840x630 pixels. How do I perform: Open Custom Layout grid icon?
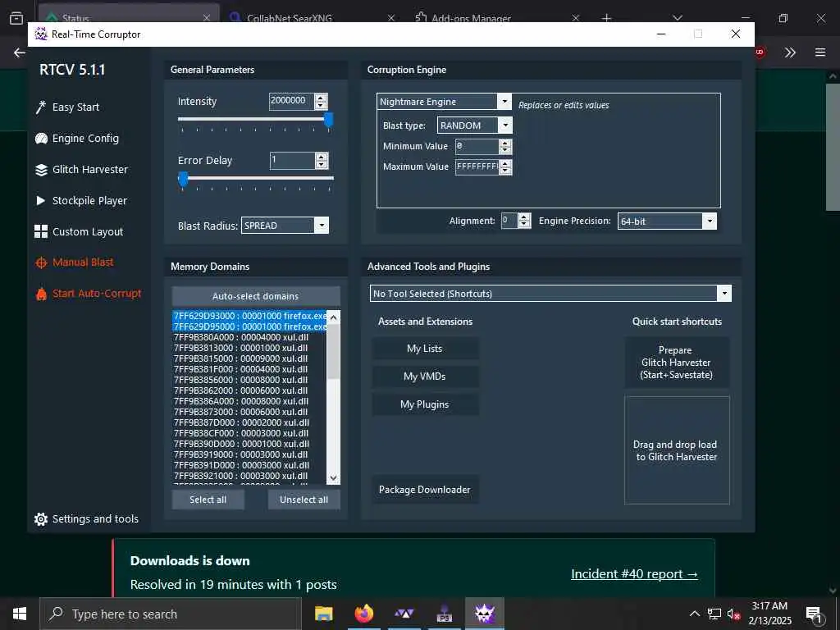(41, 231)
